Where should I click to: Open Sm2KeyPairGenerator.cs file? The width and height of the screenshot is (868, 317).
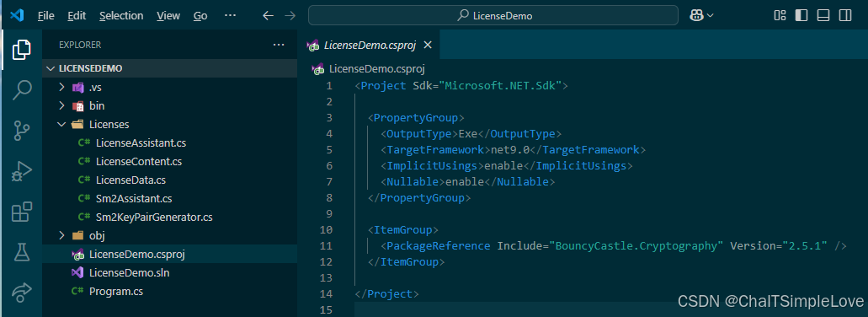pos(154,218)
